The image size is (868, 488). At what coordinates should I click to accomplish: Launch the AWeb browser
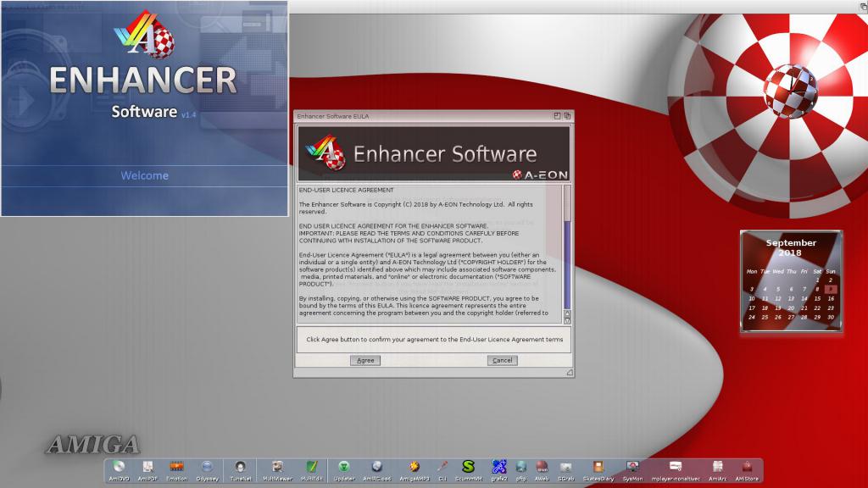point(542,469)
